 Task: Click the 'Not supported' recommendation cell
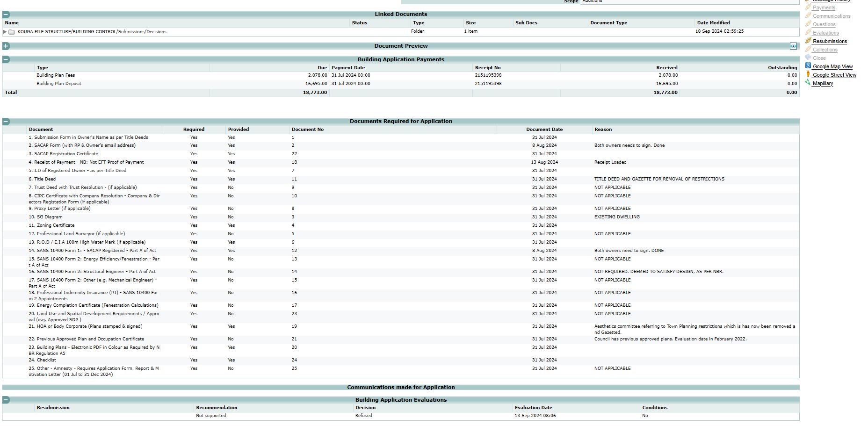click(x=211, y=416)
